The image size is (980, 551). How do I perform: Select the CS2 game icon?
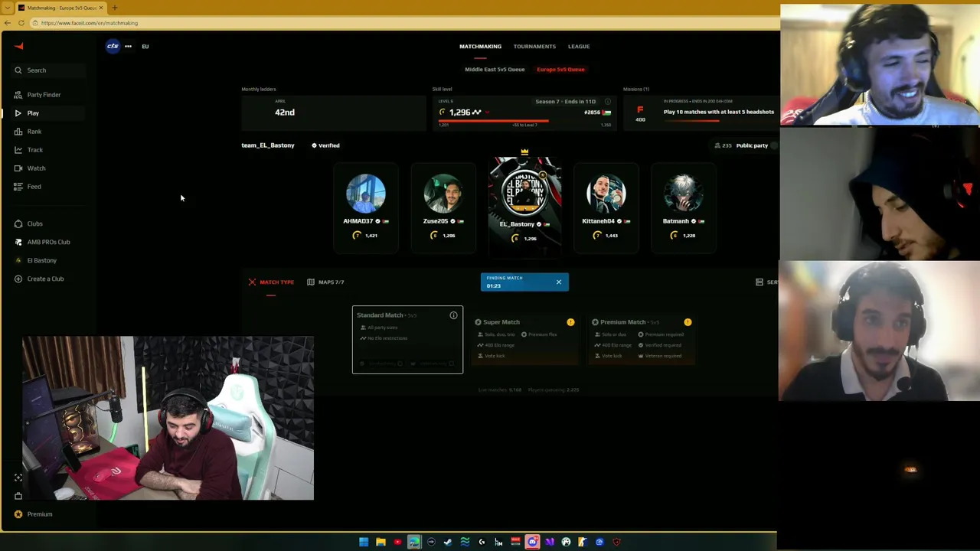pyautogui.click(x=113, y=46)
